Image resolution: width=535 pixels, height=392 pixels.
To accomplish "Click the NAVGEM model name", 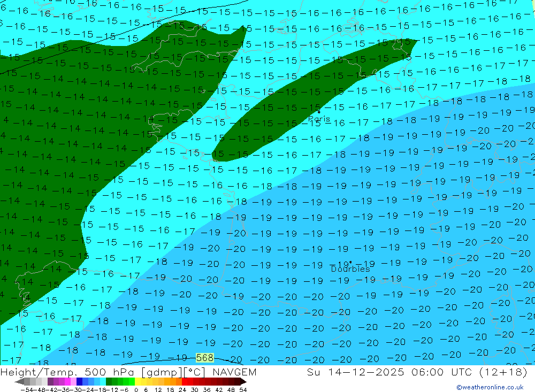I will [x=234, y=372].
